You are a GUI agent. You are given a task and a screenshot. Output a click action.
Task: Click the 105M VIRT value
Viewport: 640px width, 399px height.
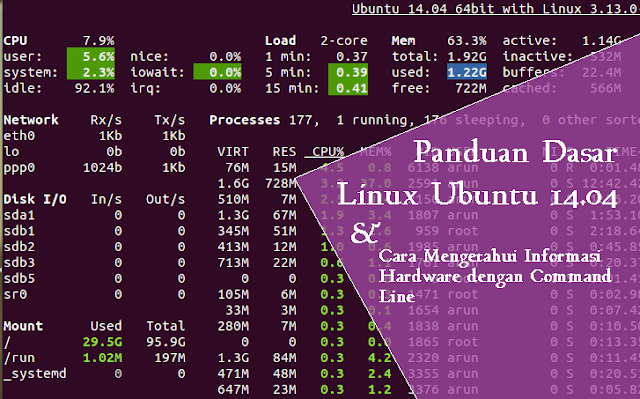[233, 295]
